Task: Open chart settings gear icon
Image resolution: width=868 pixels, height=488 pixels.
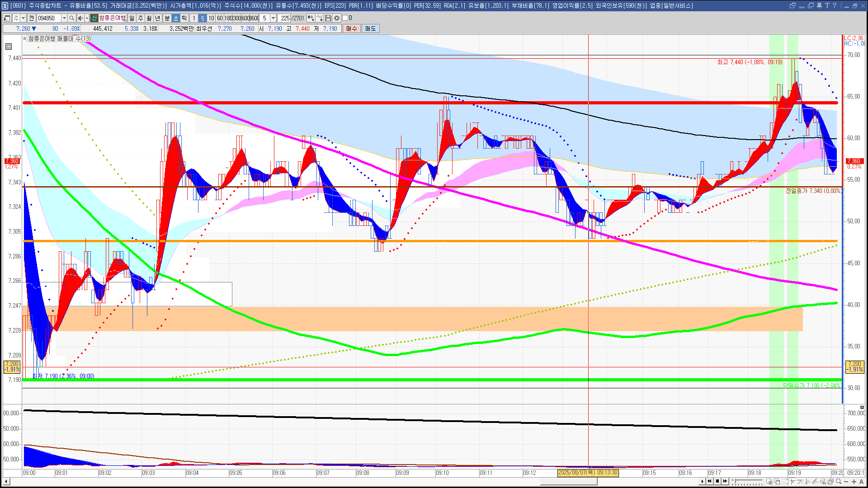Action: click(337, 18)
